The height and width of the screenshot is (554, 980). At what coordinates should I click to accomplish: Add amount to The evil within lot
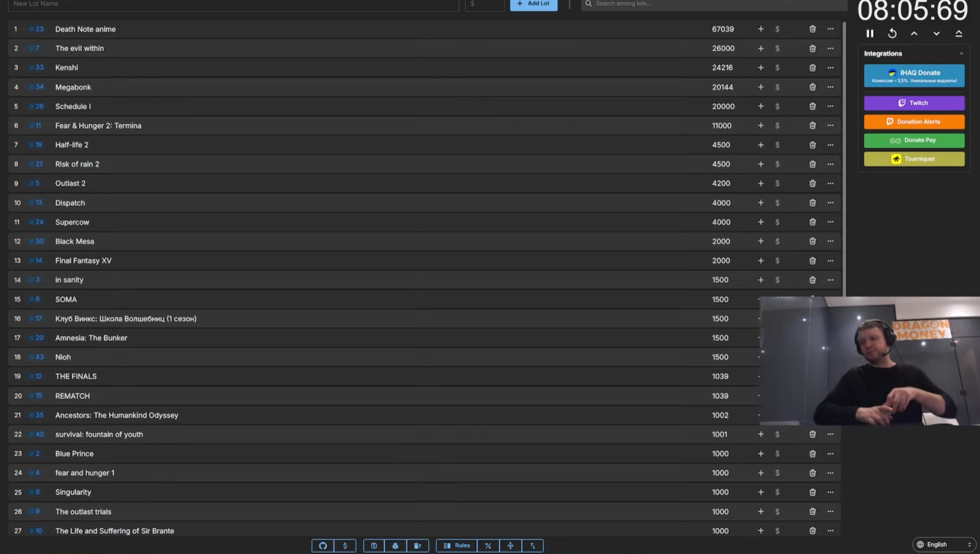761,48
